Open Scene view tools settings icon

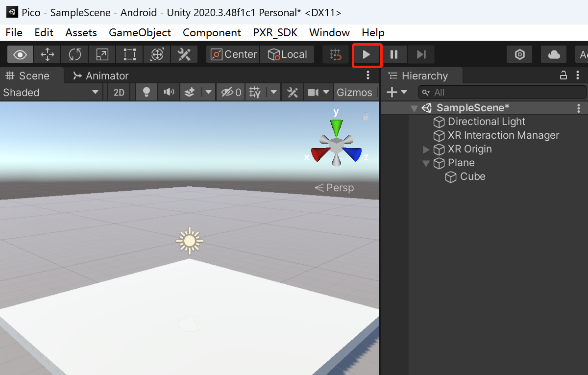[293, 92]
